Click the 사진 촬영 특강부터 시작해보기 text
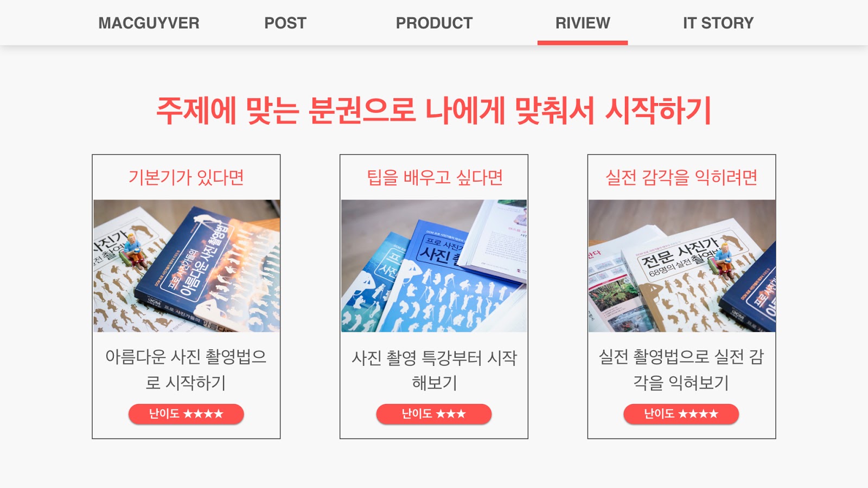The height and width of the screenshot is (488, 868). click(434, 370)
